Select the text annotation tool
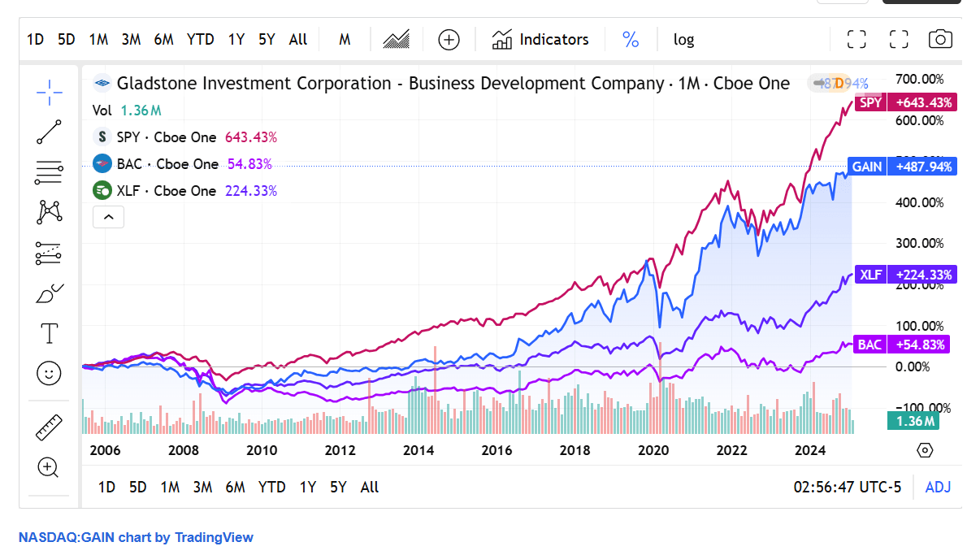The width and height of the screenshot is (980, 555). [48, 333]
